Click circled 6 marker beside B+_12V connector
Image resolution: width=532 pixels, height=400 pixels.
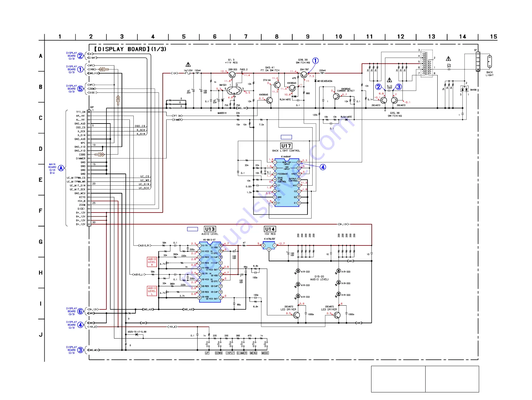tap(80, 311)
